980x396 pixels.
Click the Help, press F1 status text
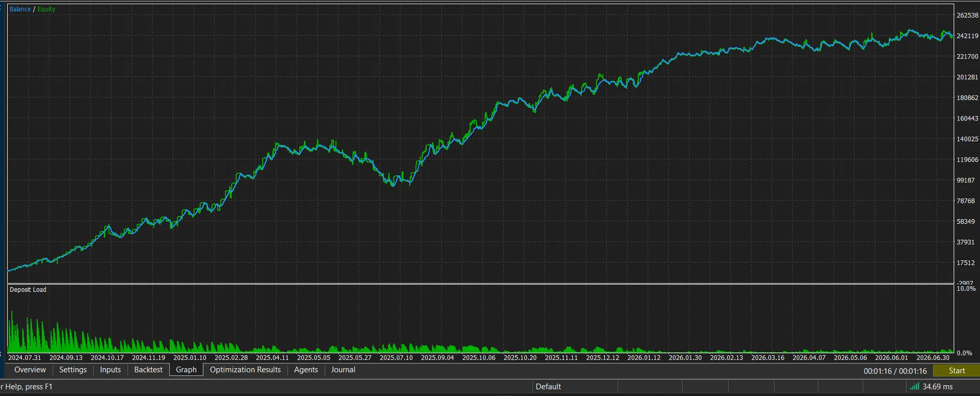point(29,387)
